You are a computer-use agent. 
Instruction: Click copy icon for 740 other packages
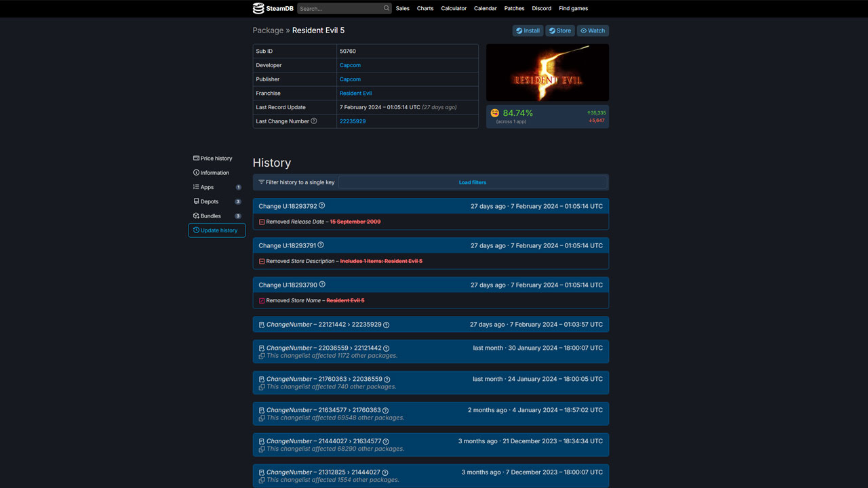262,387
